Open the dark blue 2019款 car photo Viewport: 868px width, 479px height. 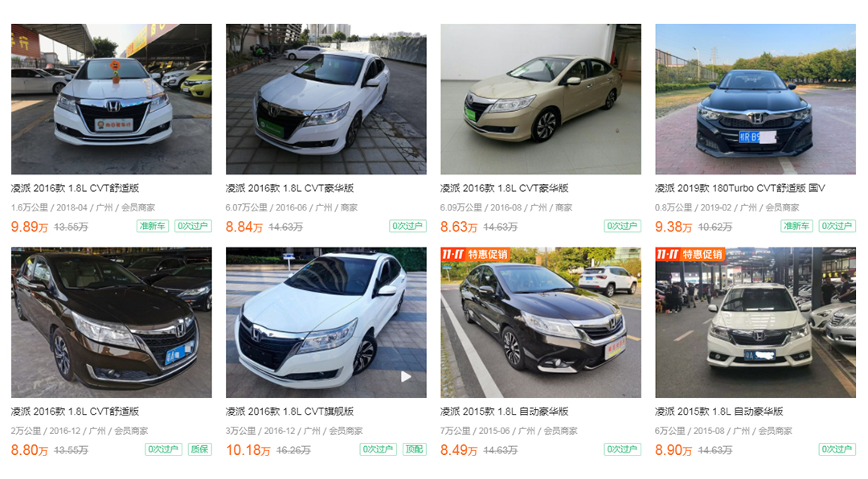pos(755,99)
